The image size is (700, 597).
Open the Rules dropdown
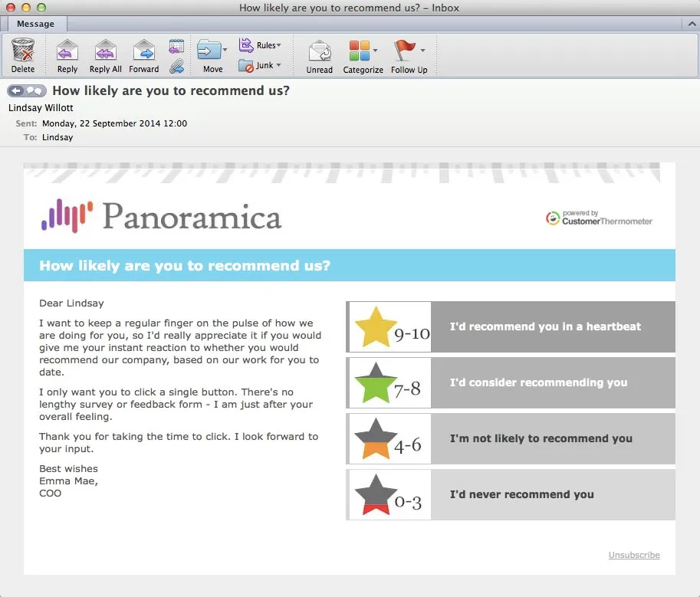click(x=260, y=45)
